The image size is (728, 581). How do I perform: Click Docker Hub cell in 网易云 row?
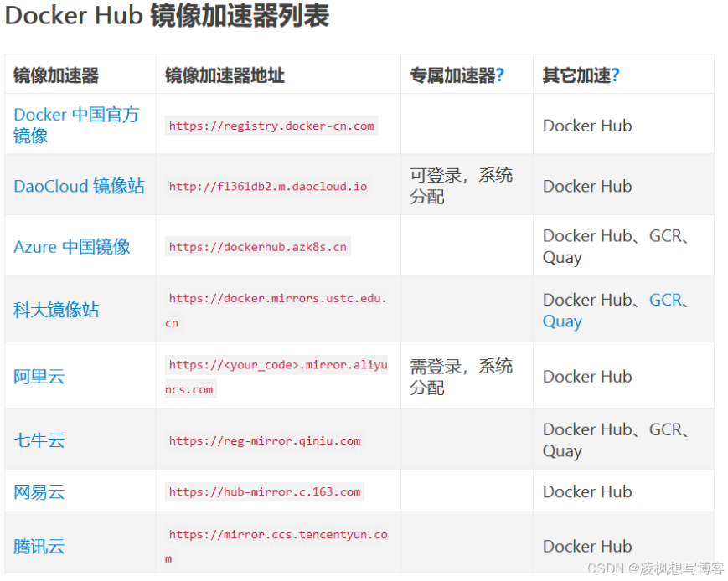coord(587,492)
